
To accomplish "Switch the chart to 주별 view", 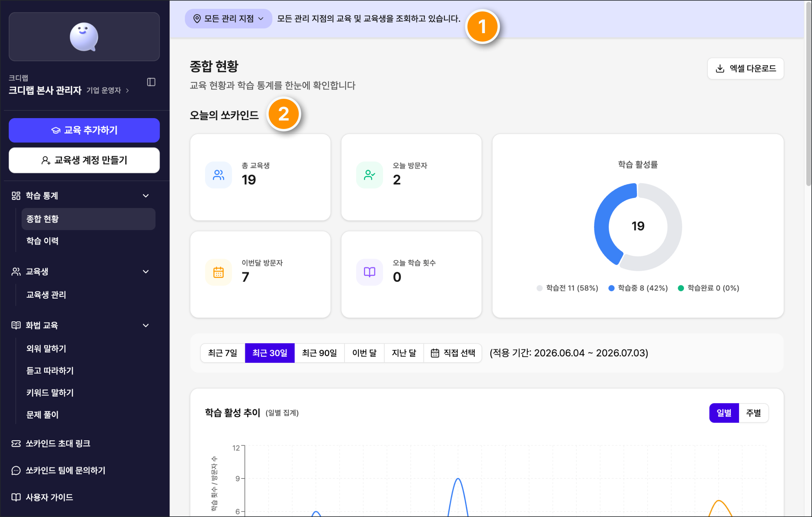I will [754, 413].
